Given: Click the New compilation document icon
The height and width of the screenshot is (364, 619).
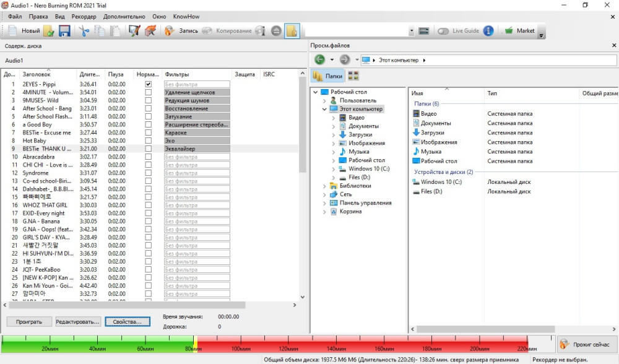Looking at the screenshot, I should [12, 31].
